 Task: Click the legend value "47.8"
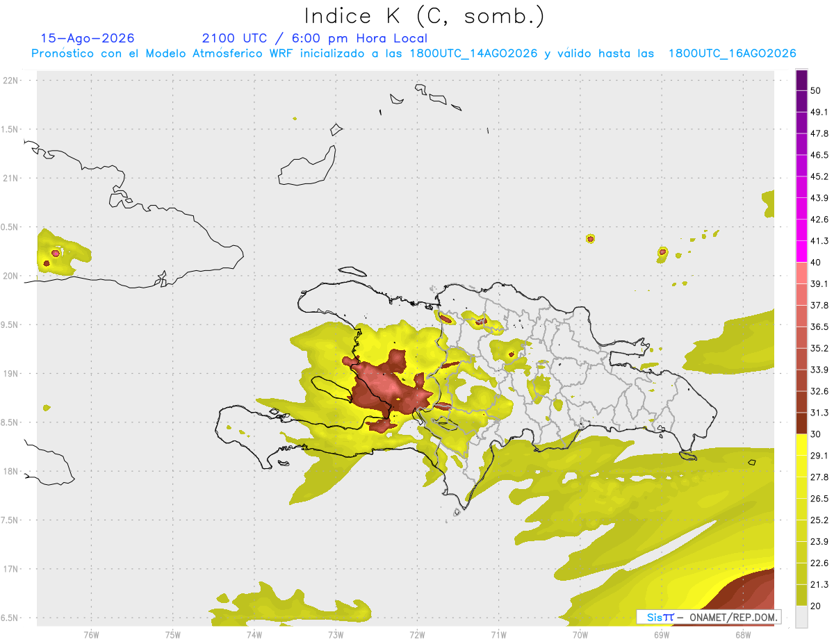[819, 133]
